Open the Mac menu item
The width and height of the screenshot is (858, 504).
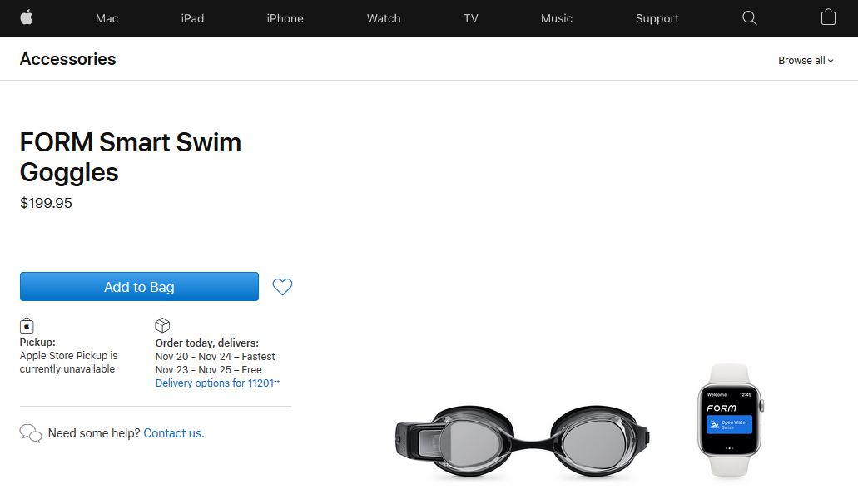point(107,18)
